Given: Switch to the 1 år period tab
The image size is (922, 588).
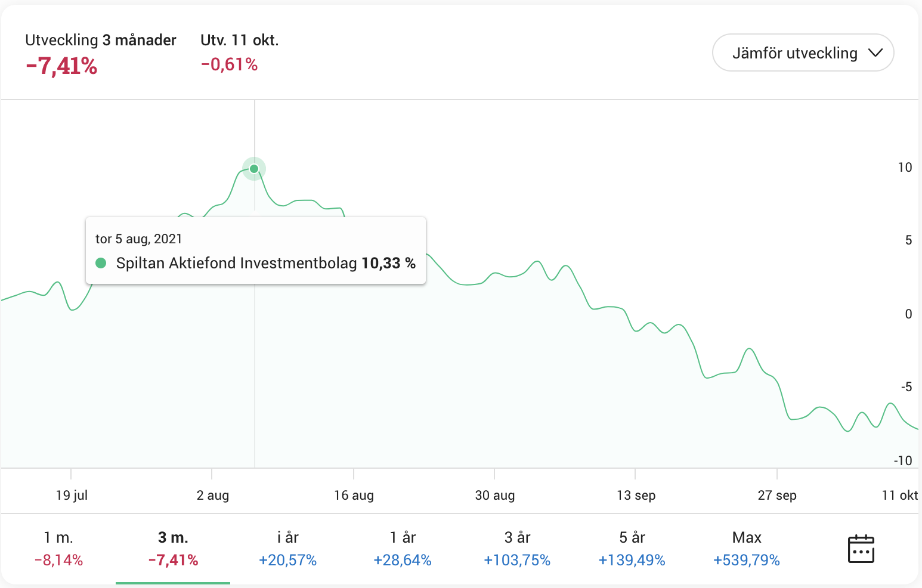Looking at the screenshot, I should (x=403, y=549).
